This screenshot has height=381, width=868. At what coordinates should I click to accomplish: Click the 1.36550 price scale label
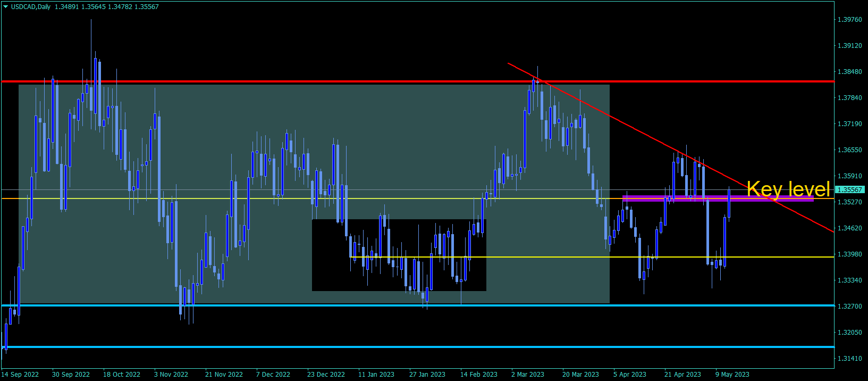click(x=849, y=150)
